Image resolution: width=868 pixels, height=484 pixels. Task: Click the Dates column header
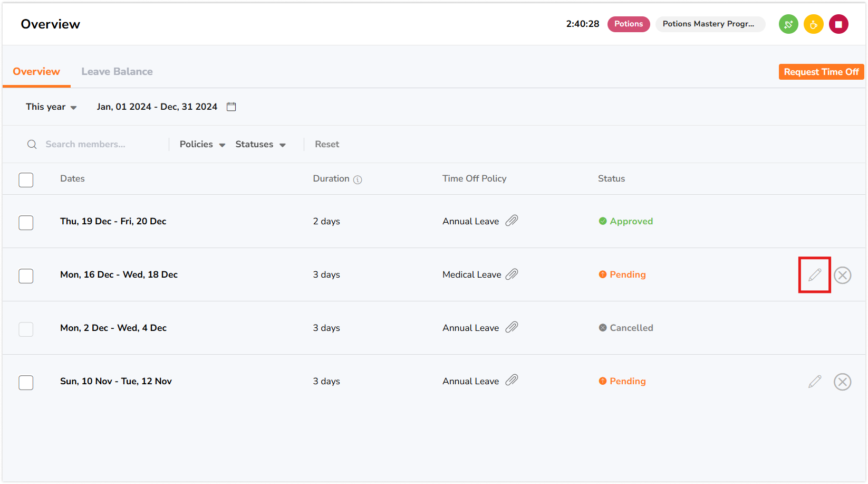(72, 178)
